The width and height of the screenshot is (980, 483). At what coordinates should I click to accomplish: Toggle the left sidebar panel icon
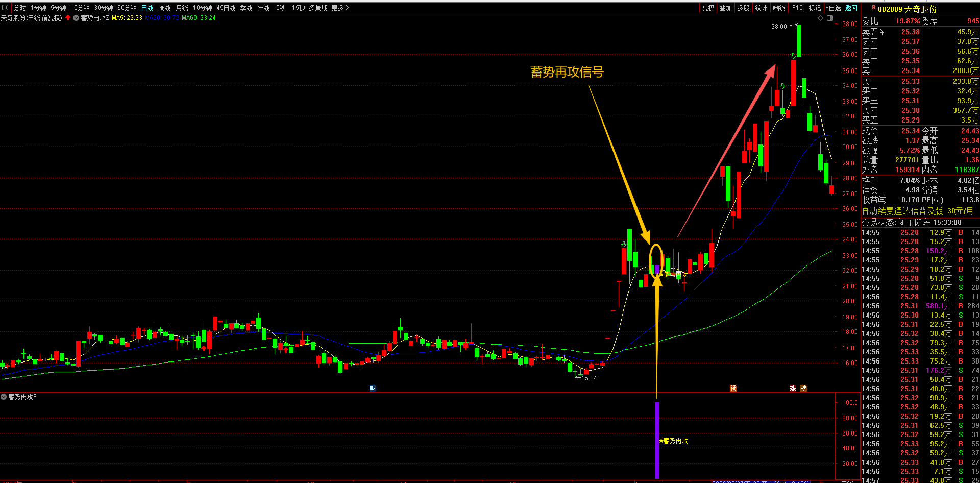[6, 8]
